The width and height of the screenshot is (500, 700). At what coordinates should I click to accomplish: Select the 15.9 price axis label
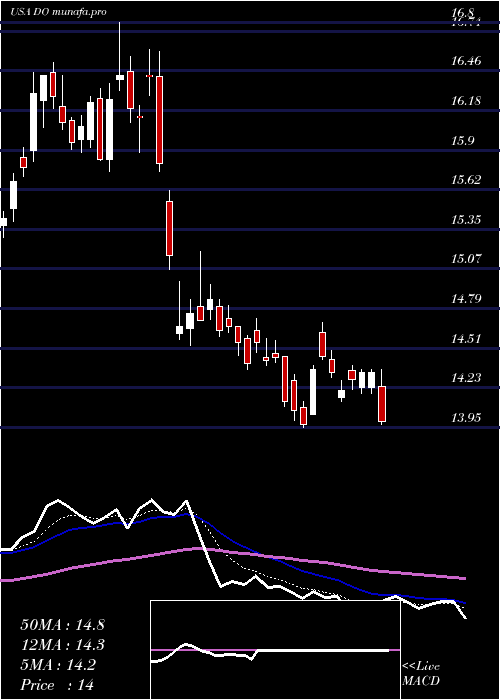463,141
